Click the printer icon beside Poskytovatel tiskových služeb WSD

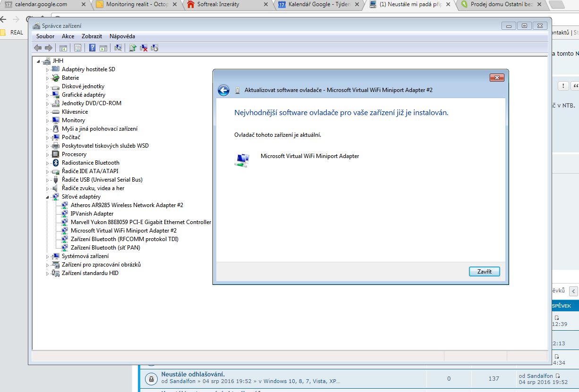pos(56,146)
